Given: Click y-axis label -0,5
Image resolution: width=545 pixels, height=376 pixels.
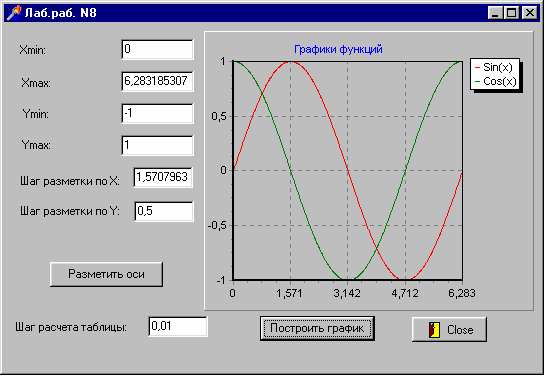Looking at the screenshot, I should (x=217, y=226).
